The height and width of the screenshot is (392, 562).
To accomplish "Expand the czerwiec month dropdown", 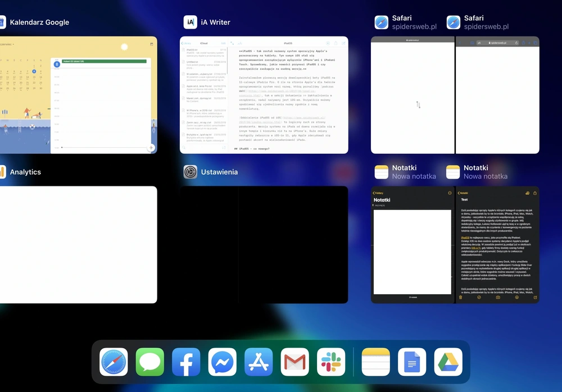I will [7, 44].
